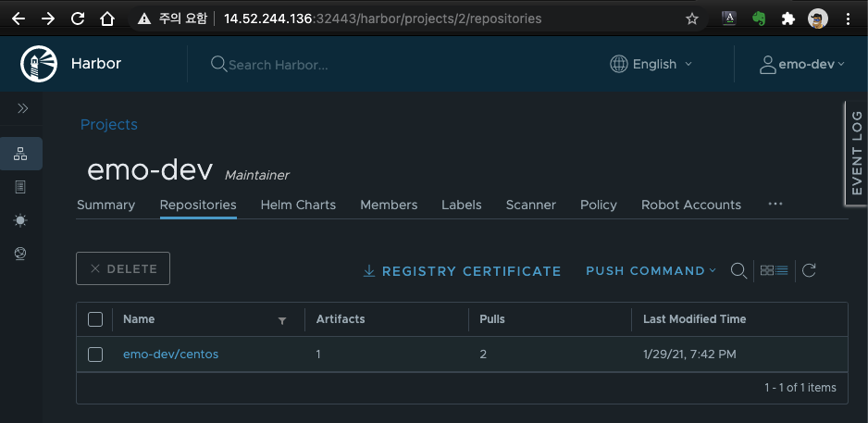Open Logs from the sidebar icon
The height and width of the screenshot is (423, 868).
[x=20, y=187]
